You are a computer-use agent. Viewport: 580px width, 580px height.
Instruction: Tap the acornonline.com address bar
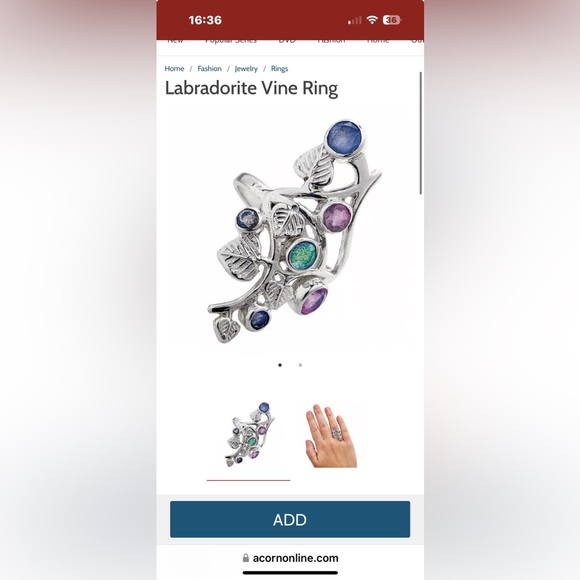click(x=290, y=558)
